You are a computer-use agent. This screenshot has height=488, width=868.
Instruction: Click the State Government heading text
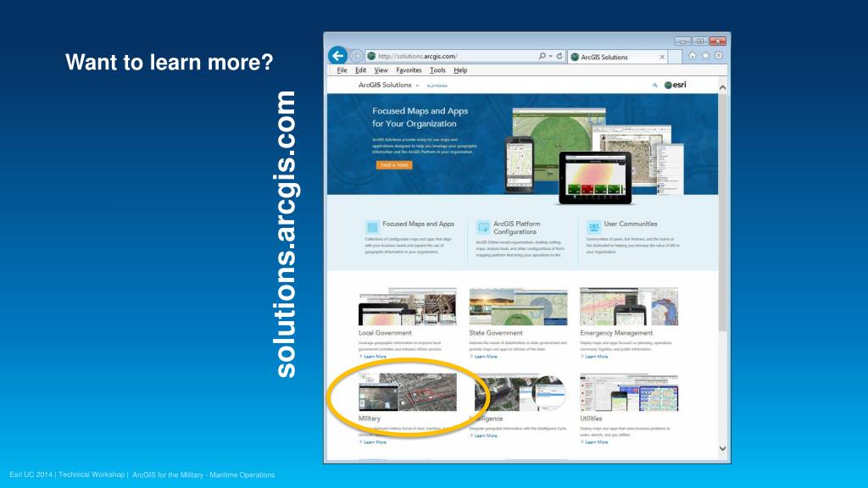pyautogui.click(x=495, y=332)
